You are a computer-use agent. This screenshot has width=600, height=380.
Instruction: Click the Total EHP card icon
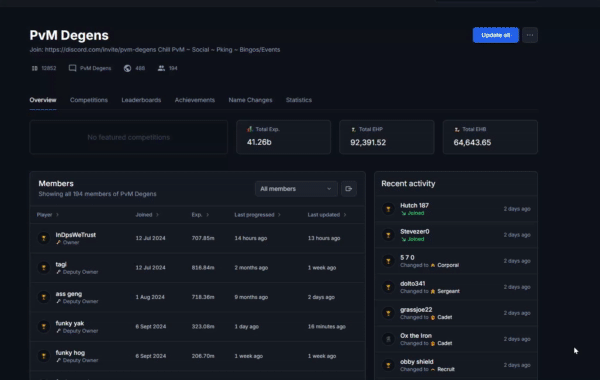[x=353, y=129]
